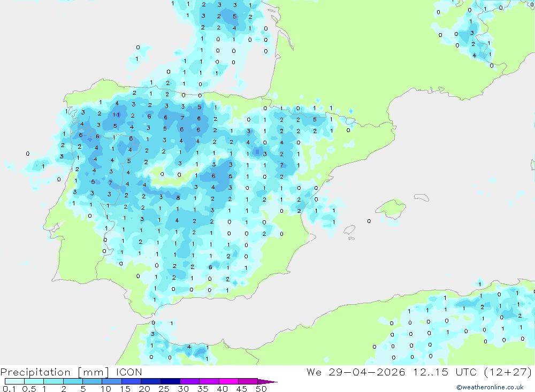Image resolution: width=535 pixels, height=392 pixels.
Task: Click the 'We 29-04-2026' date text
Action: click(356, 372)
